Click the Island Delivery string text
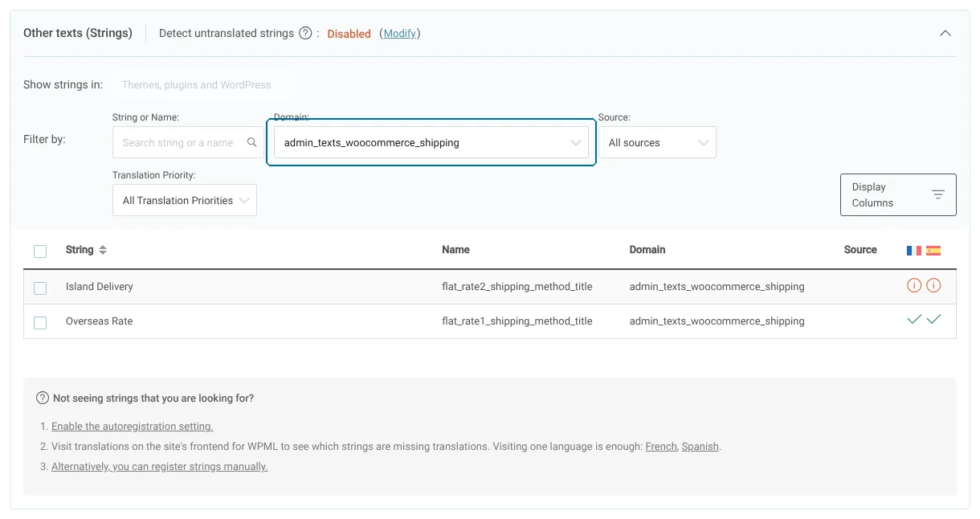 [x=100, y=286]
